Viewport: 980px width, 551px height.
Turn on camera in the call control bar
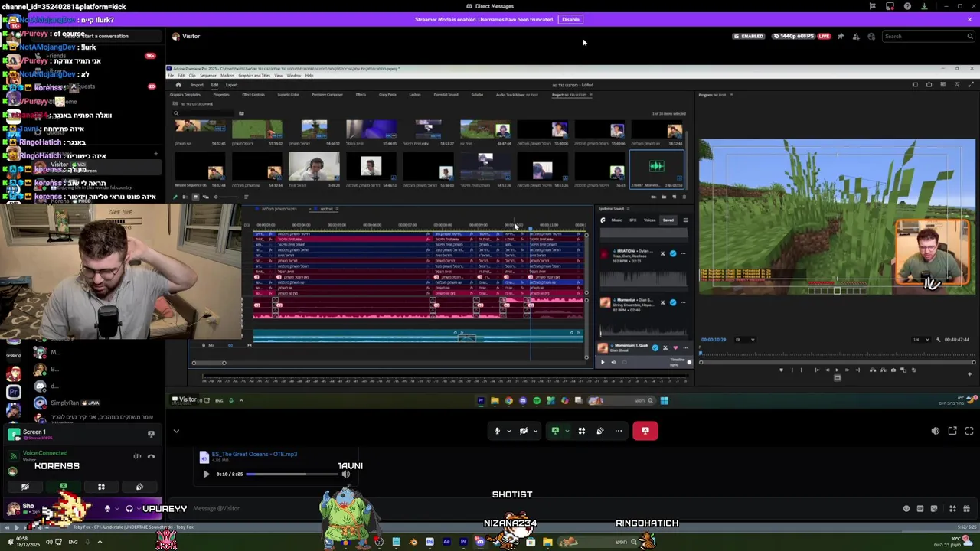click(x=524, y=431)
